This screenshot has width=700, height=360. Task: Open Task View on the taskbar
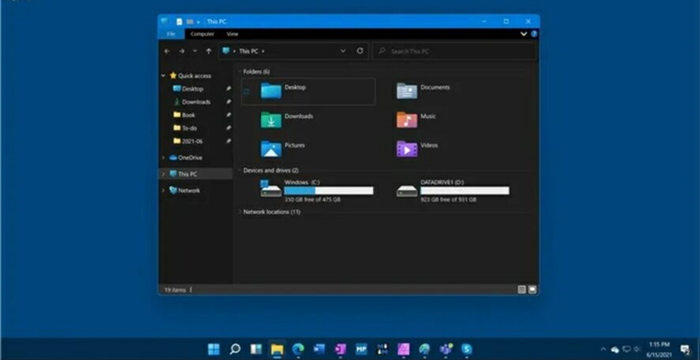coord(256,349)
